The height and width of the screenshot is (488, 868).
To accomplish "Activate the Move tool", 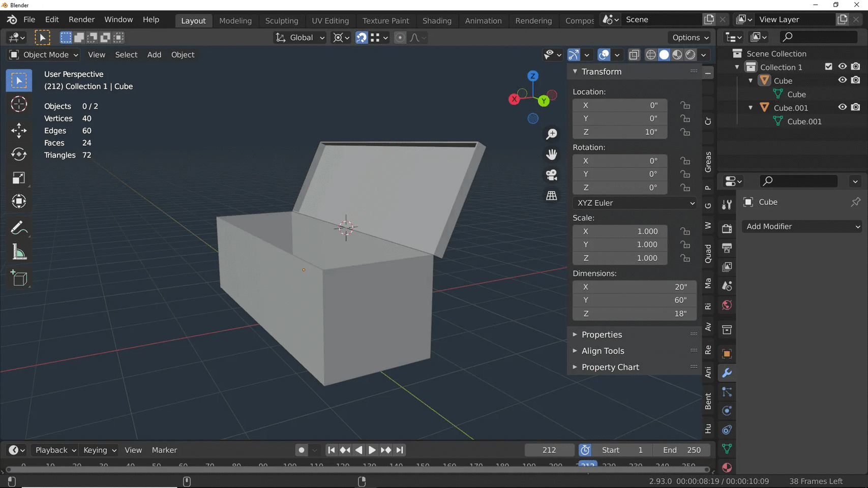I will coord(19,131).
